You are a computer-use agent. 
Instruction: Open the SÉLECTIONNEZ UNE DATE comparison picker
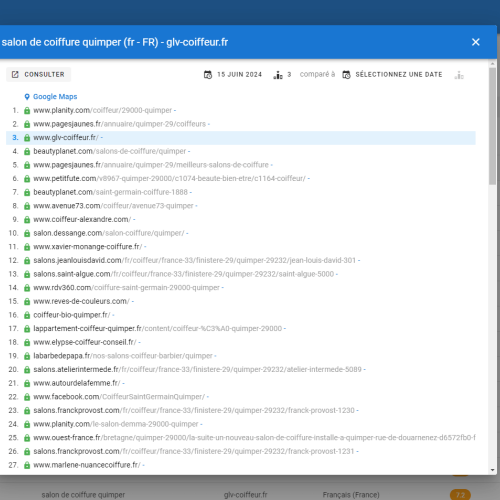(x=392, y=75)
